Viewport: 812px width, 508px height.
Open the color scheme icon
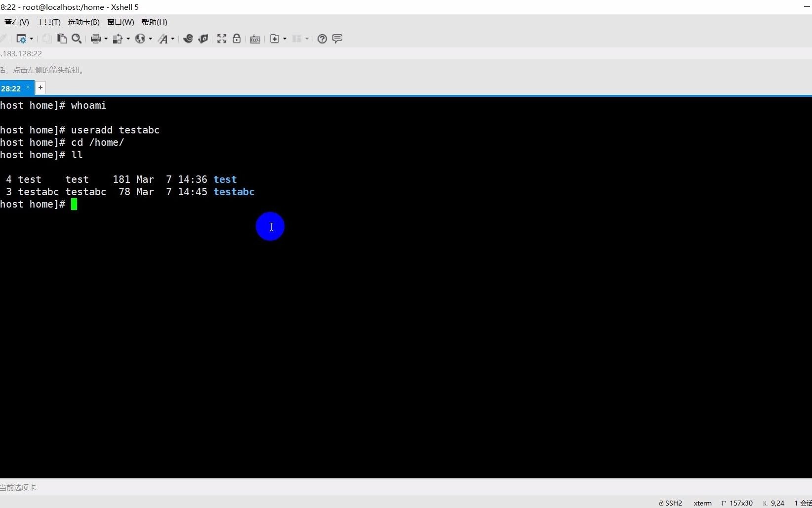tap(118, 39)
